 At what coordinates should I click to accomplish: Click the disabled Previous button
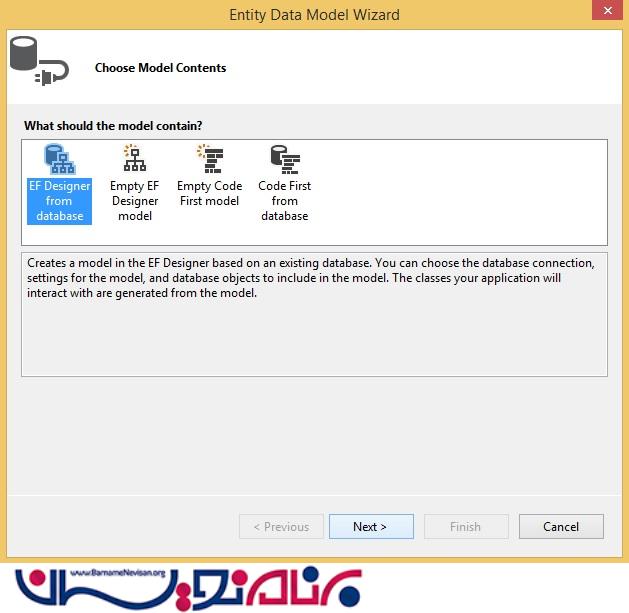[281, 526]
